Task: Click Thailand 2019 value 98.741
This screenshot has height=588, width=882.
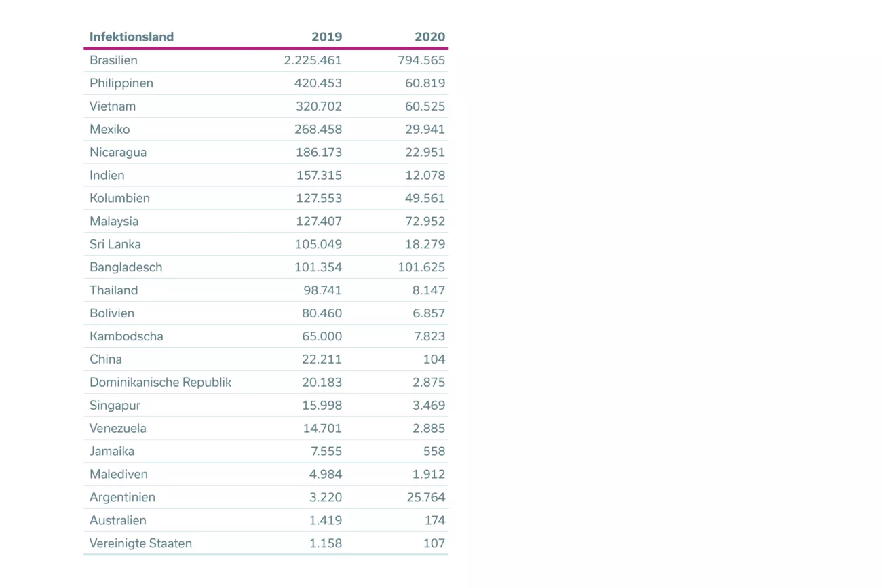Action: pyautogui.click(x=322, y=290)
